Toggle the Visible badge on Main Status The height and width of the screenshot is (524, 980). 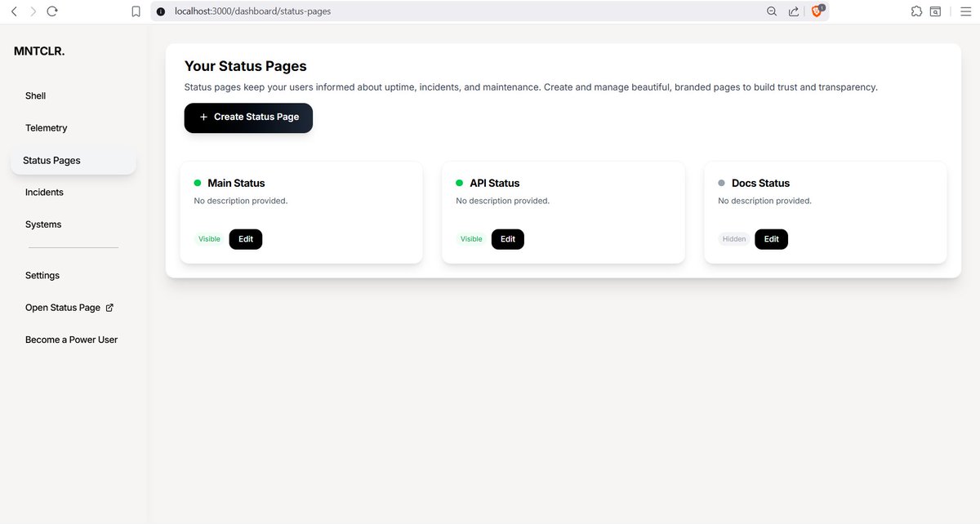[209, 239]
